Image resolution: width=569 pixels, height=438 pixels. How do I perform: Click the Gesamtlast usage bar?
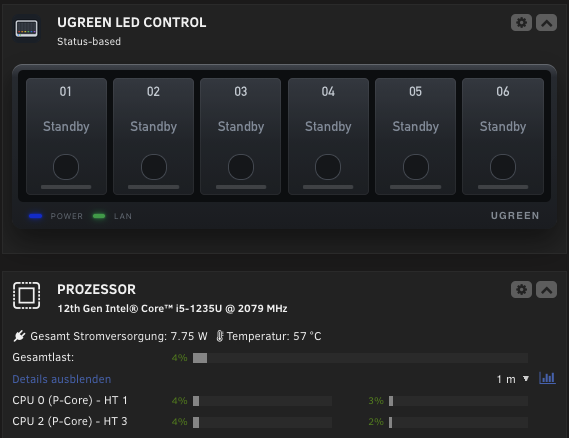pos(360,358)
